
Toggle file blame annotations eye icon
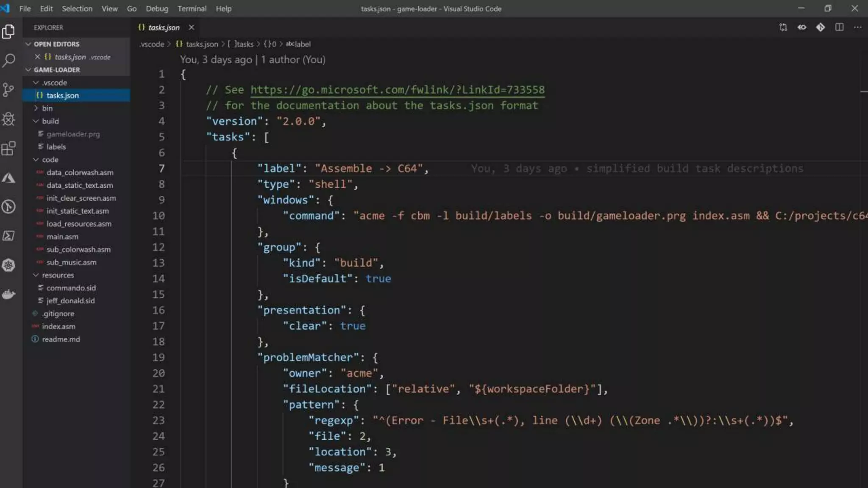pos(802,28)
